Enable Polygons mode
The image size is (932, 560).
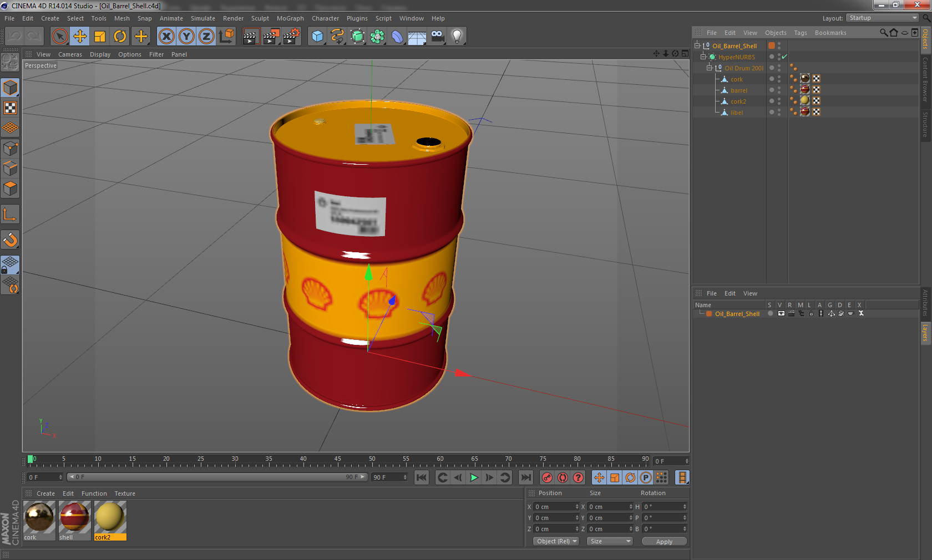click(x=11, y=189)
